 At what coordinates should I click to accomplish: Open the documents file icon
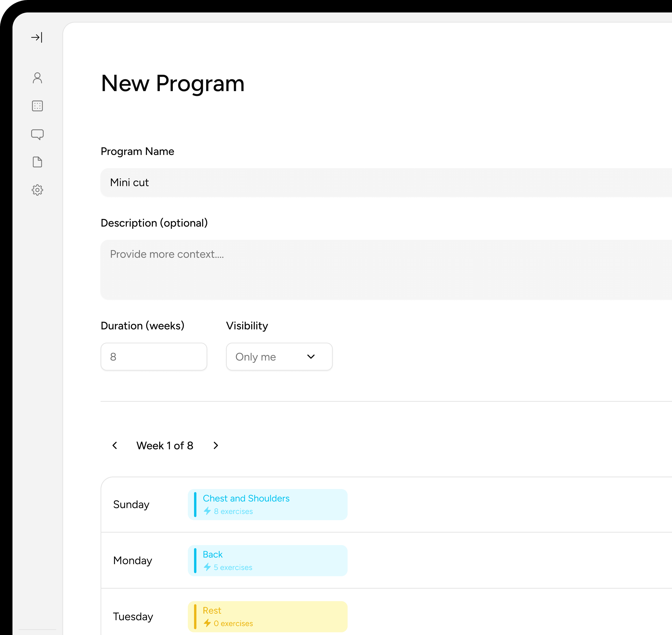point(37,162)
